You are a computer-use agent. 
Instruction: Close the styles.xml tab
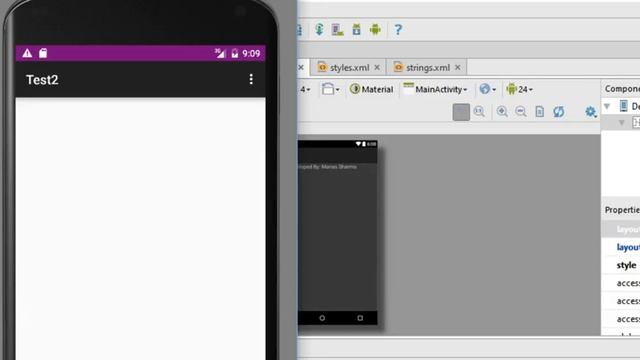click(x=377, y=67)
